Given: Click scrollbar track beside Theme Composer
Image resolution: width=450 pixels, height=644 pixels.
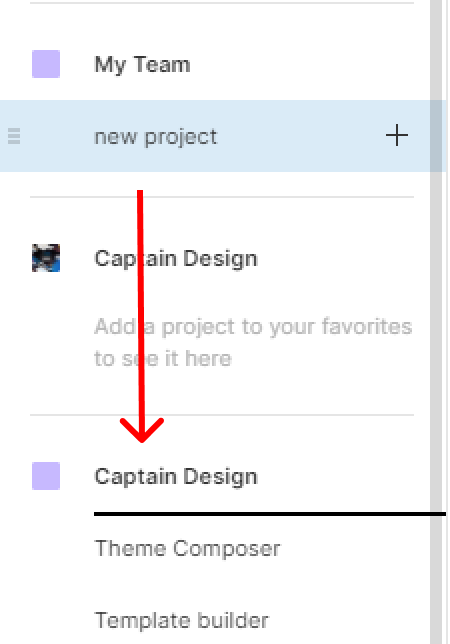Looking at the screenshot, I should [x=436, y=548].
